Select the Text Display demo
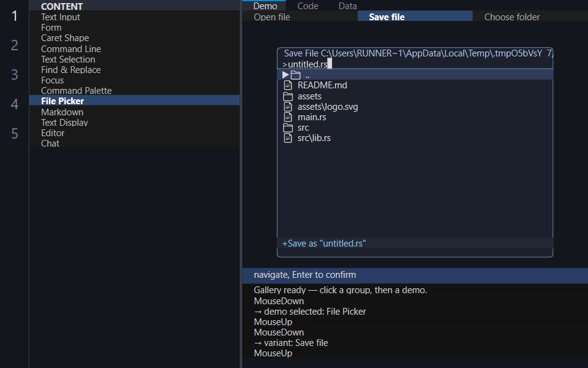The height and width of the screenshot is (368, 588). click(135, 123)
